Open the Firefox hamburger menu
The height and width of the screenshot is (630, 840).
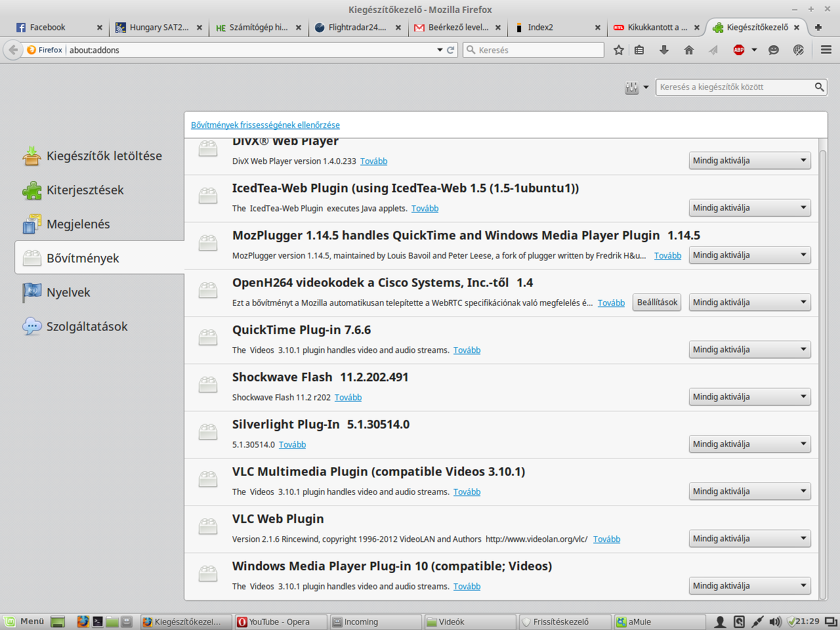coord(826,50)
